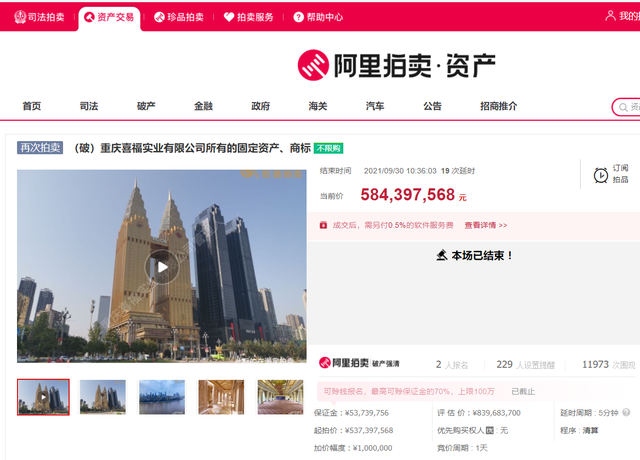The width and height of the screenshot is (640, 460).
Task: Click 保证金 ¥53,739,756 value
Action: tap(367, 413)
